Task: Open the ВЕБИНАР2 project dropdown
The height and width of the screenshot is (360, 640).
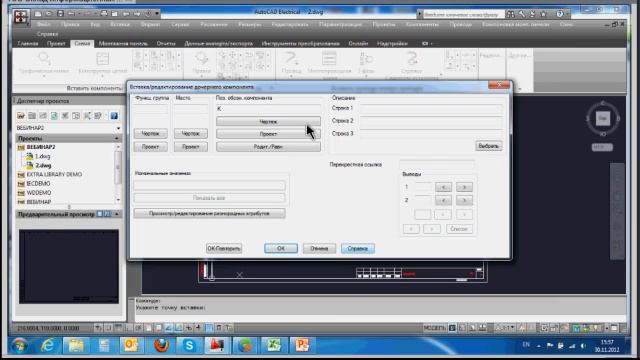Action: pyautogui.click(x=118, y=128)
